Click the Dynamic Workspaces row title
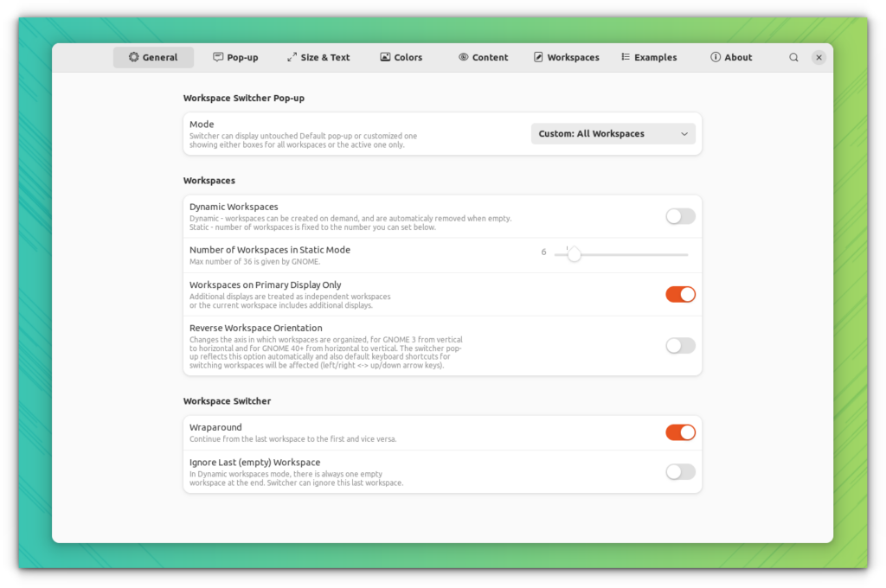 click(234, 207)
